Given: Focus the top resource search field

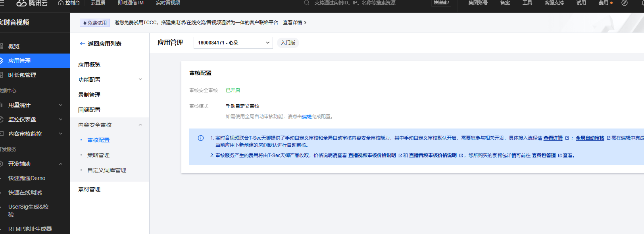Looking at the screenshot, I should point(357,3).
